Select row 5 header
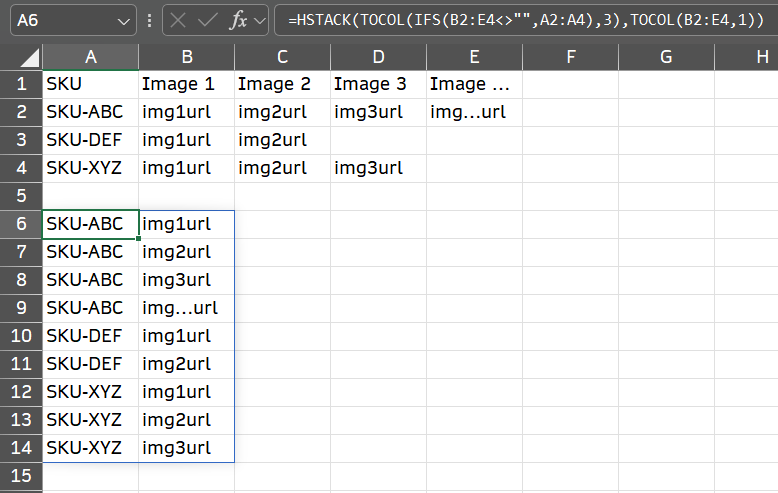This screenshot has height=493, width=778. point(21,196)
